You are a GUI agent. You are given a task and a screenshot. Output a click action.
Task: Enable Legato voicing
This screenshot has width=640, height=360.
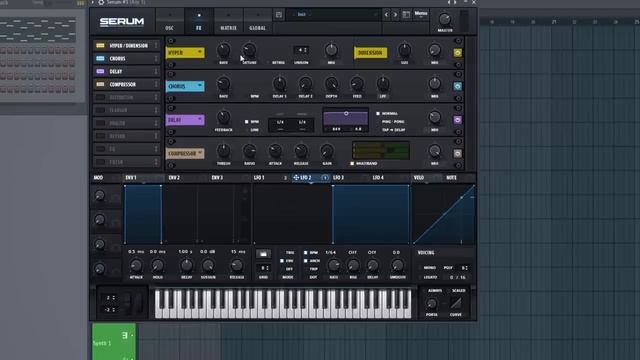[x=430, y=277]
